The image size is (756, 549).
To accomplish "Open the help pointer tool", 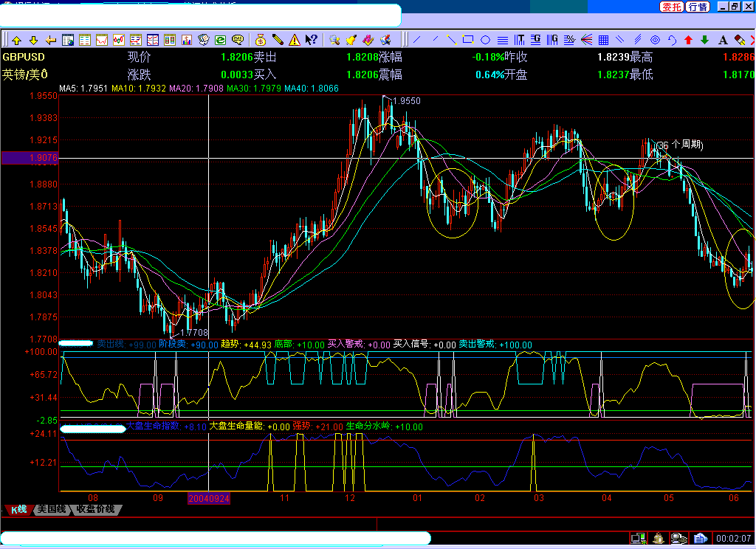I will (x=311, y=39).
